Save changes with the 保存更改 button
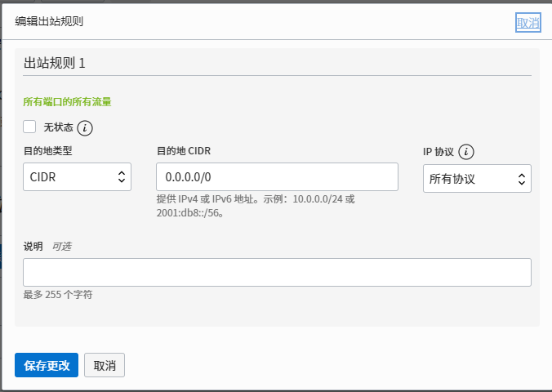This screenshot has height=392, width=552. pyautogui.click(x=47, y=365)
